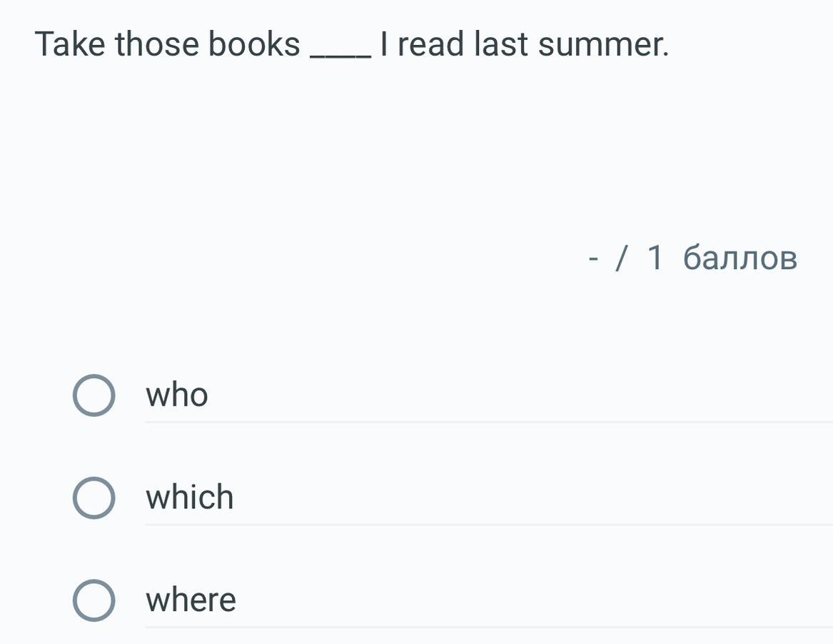Click the slash in the score indicator
This screenshot has width=833, height=644.
(622, 258)
